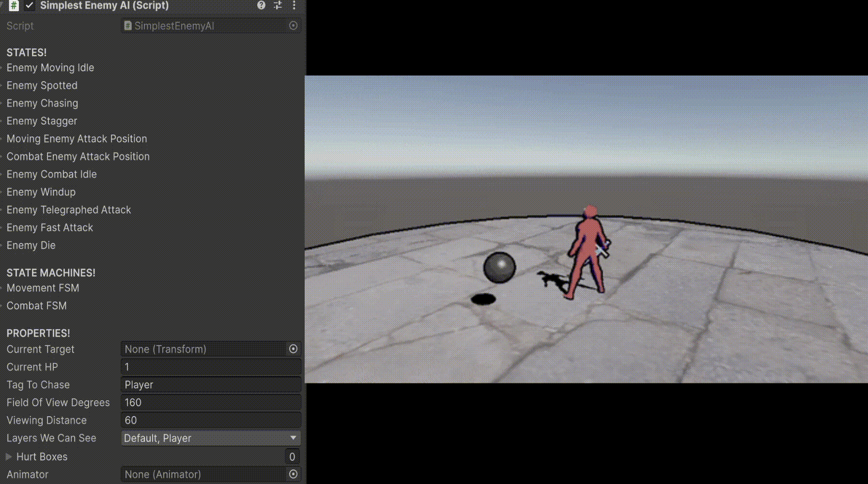Toggle the Simplest Enemy AI component enable checkbox
868x484 pixels.
(30, 5)
